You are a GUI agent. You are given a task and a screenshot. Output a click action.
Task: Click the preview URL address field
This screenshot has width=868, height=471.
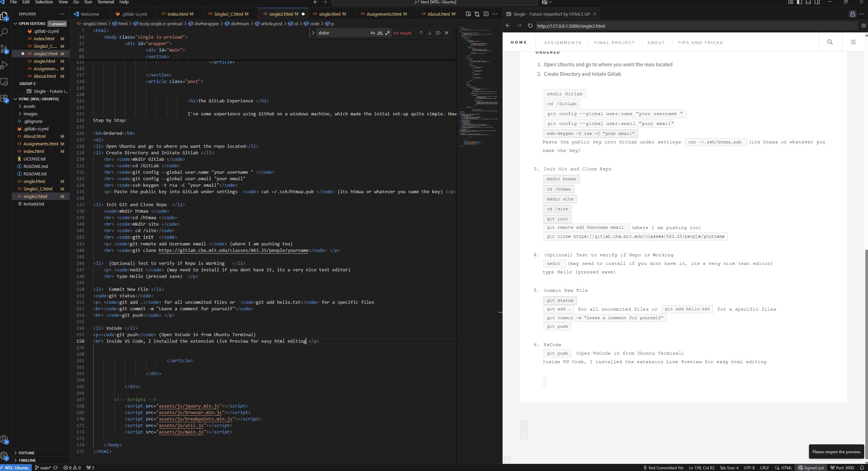click(682, 26)
